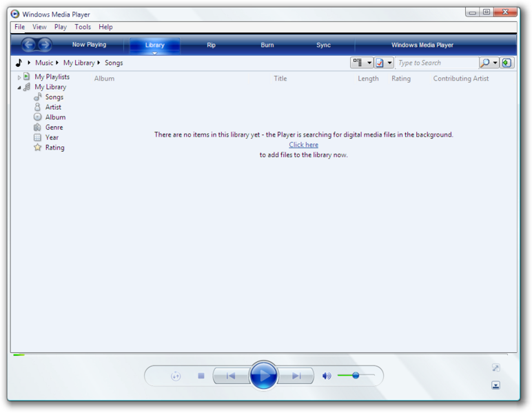Go forward with the forward arrow button
The height and width of the screenshot is (413, 532).
click(x=45, y=44)
